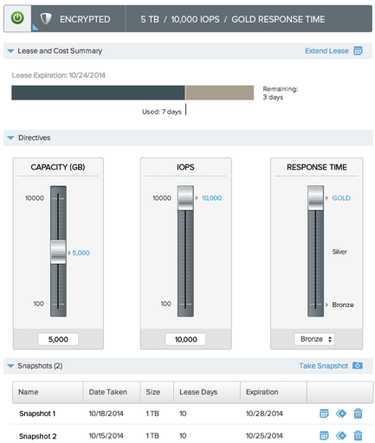Screen dimensions: 375x443
Task: Select the Snapshot 2 name cell
Action: click(x=38, y=436)
